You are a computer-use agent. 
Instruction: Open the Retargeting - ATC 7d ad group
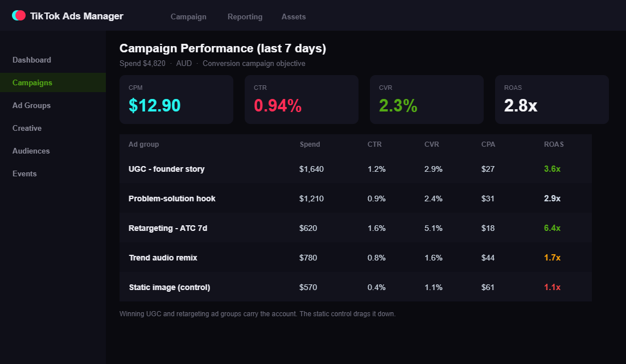pos(168,228)
